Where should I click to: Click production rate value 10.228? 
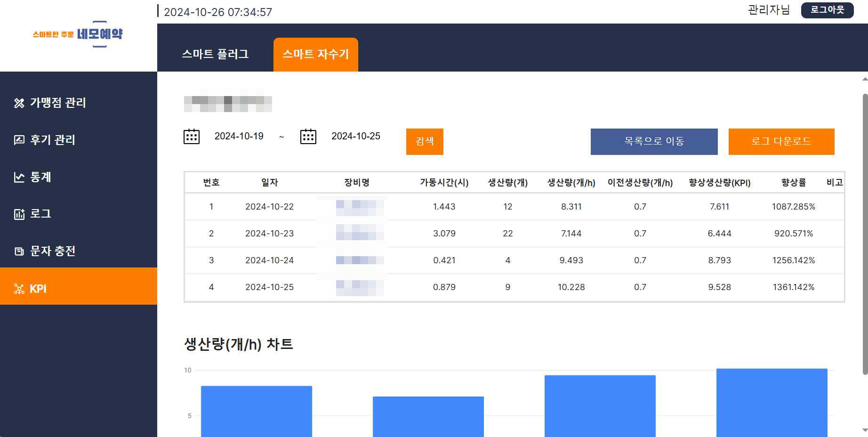(571, 287)
